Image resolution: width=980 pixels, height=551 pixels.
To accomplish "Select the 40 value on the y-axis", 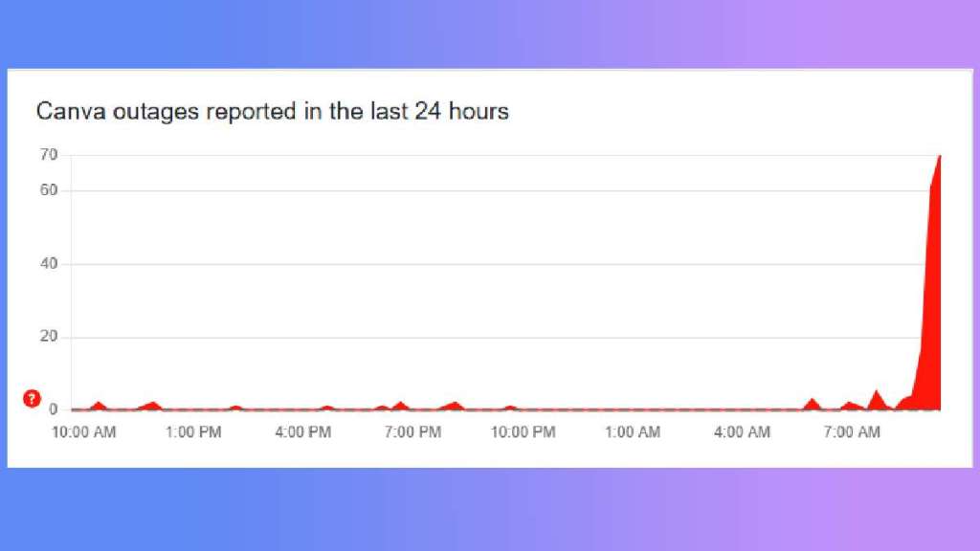I will pyautogui.click(x=49, y=264).
